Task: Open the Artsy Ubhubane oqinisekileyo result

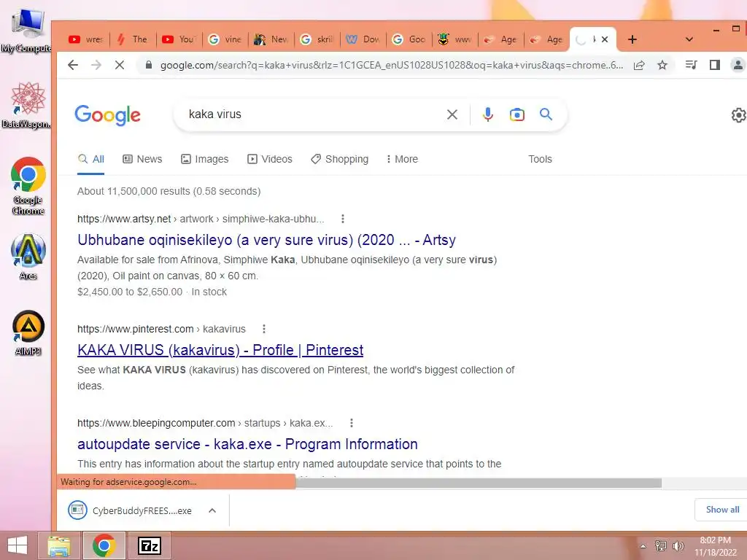Action: point(266,240)
